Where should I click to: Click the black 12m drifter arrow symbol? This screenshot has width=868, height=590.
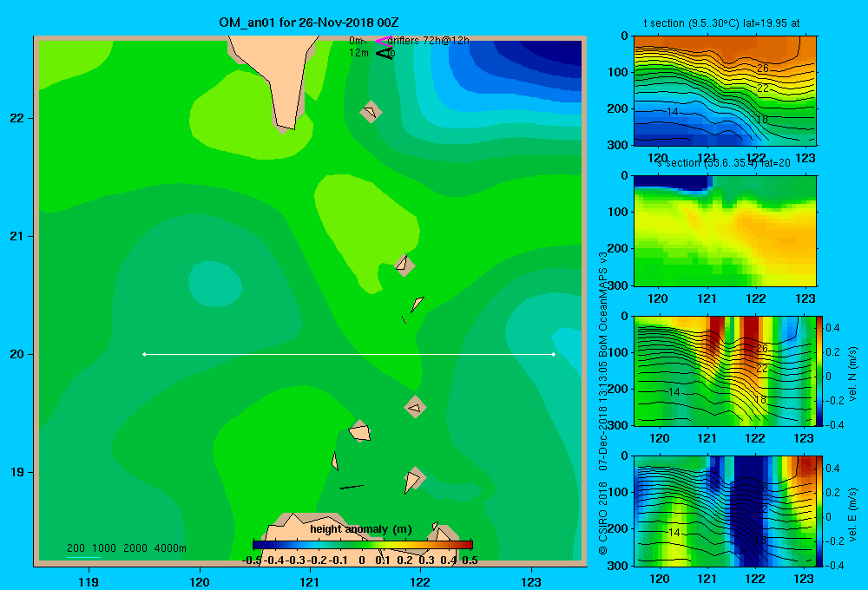tap(385, 53)
